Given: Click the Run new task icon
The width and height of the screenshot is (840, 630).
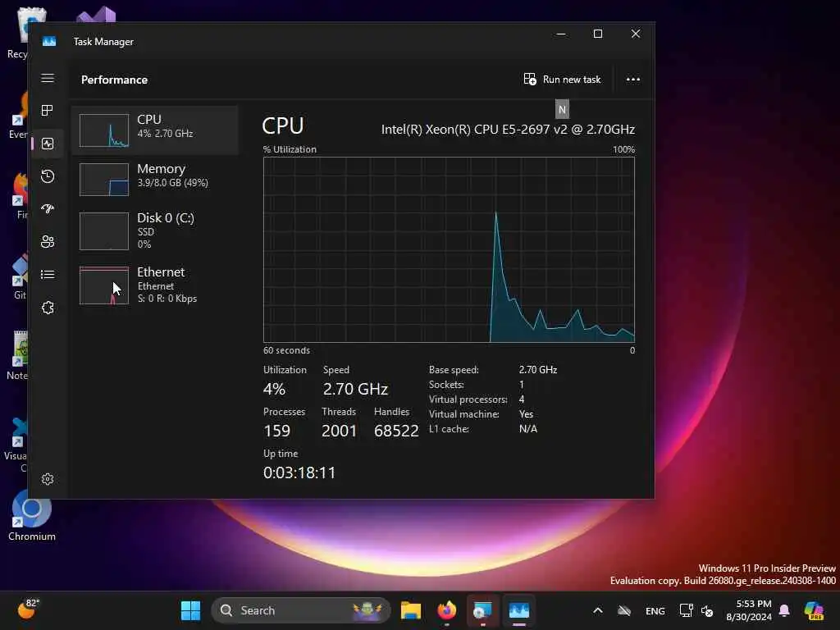Looking at the screenshot, I should [x=530, y=80].
